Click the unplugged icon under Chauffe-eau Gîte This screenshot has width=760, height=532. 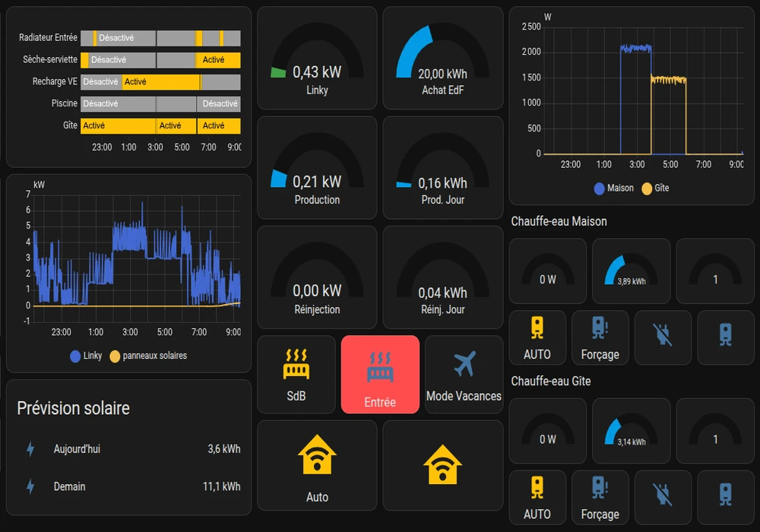(x=663, y=496)
